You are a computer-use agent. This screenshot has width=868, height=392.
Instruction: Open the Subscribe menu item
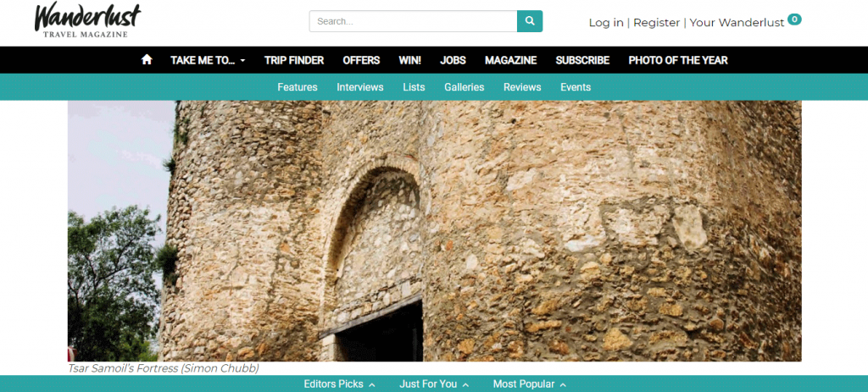click(x=582, y=60)
